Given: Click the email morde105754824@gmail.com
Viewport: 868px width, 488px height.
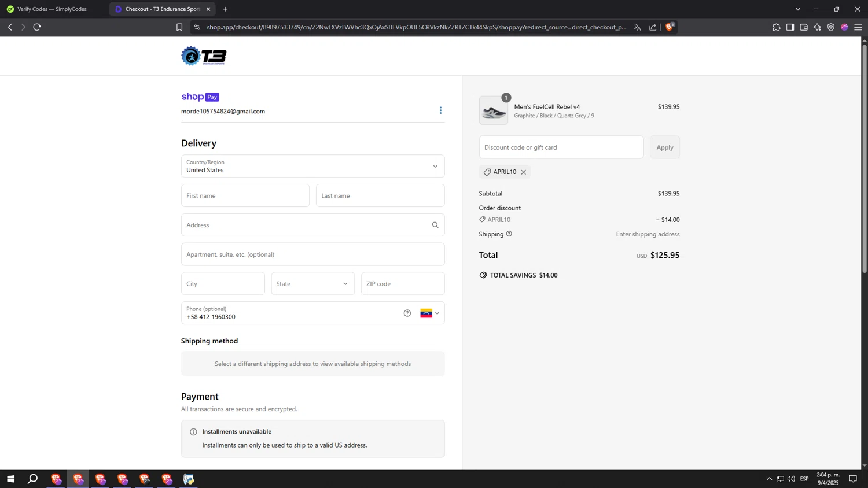Looking at the screenshot, I should 223,112.
